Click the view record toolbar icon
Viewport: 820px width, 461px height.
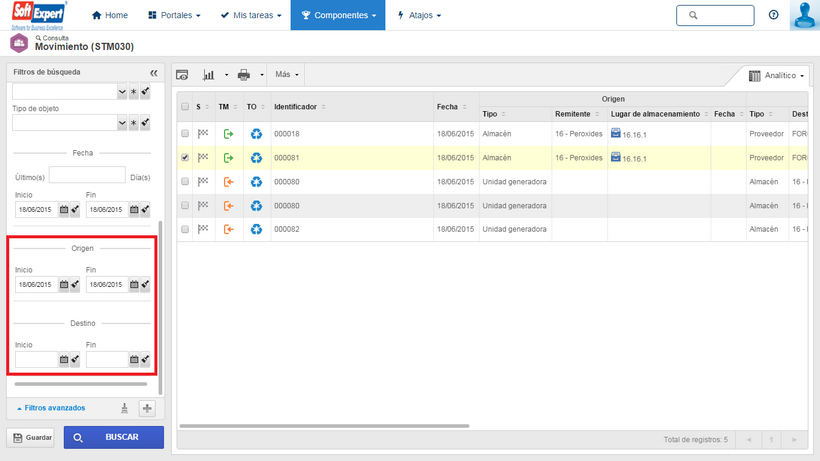(182, 75)
